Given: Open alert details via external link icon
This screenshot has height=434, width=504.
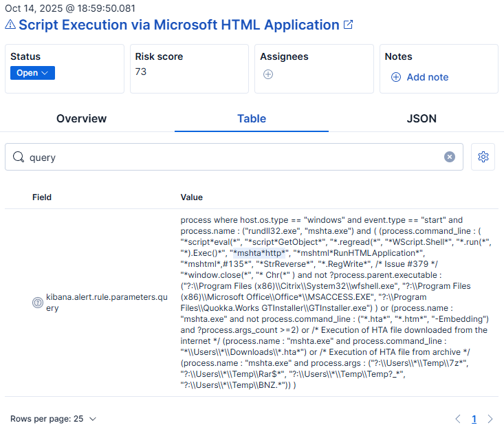Looking at the screenshot, I should click(349, 25).
